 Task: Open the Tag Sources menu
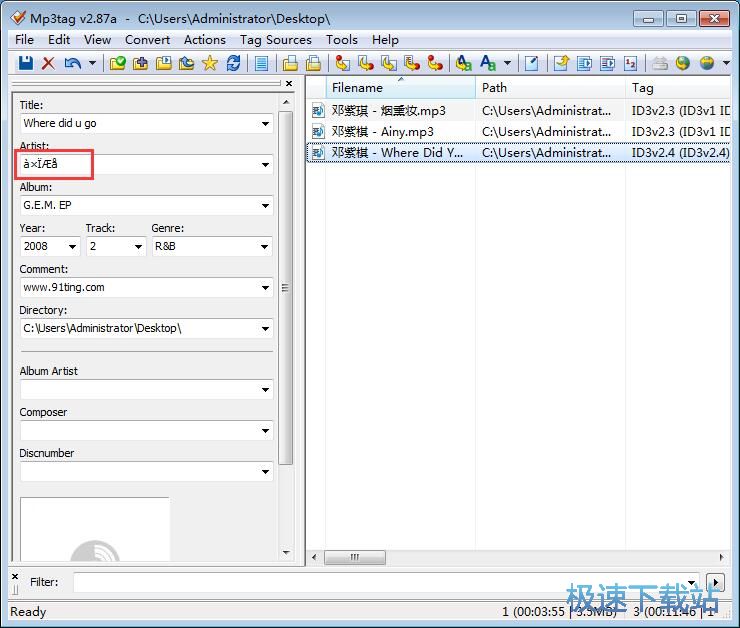(276, 40)
